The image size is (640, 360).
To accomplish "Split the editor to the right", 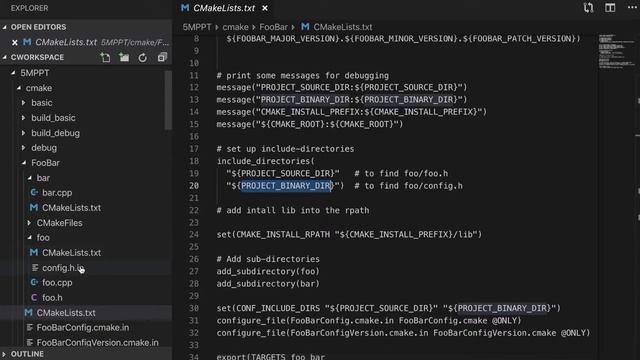I will pos(610,8).
